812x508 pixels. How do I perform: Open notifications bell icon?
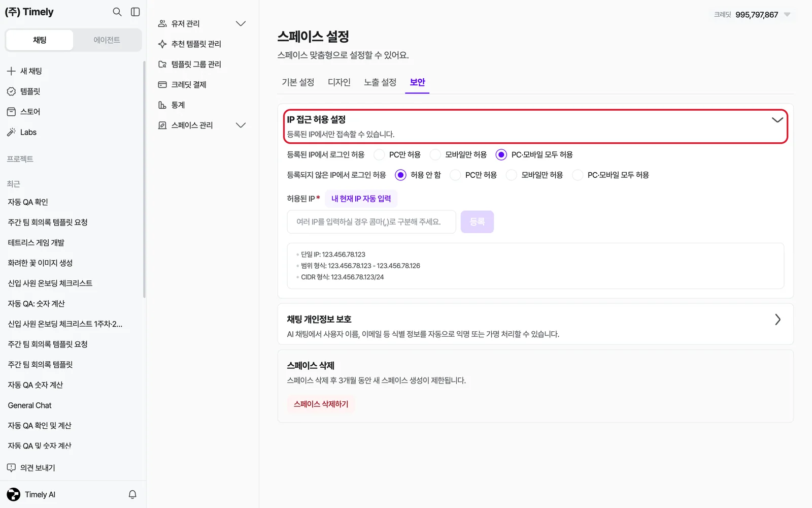[132, 494]
